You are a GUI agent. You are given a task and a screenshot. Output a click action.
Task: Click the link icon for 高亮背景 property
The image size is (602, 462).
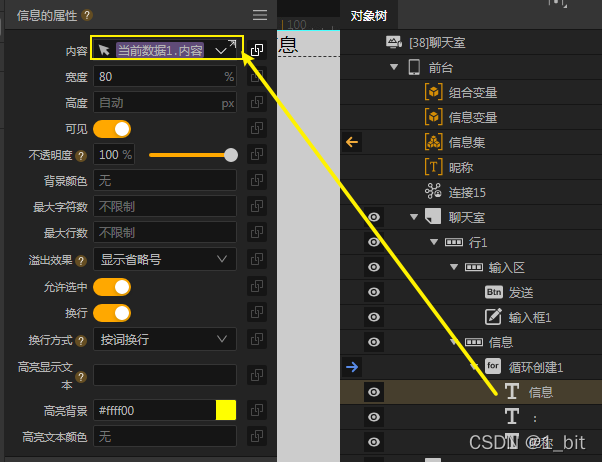point(257,410)
